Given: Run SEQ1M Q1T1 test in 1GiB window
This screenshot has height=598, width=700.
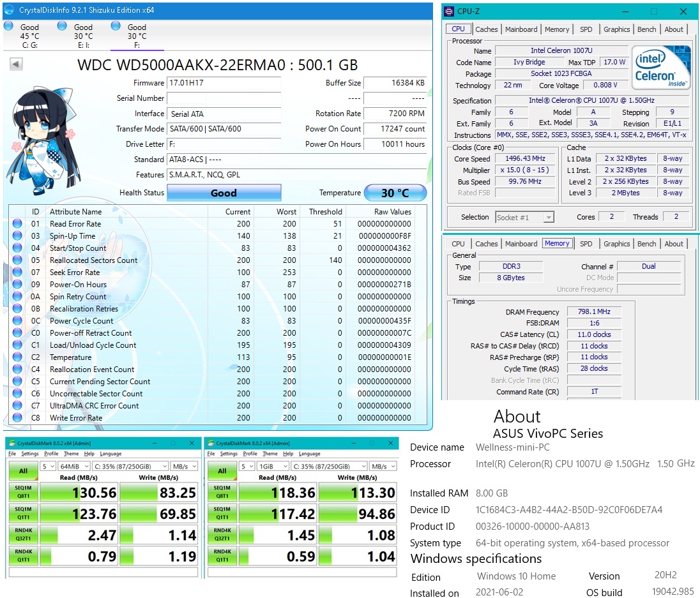Looking at the screenshot, I should [x=222, y=513].
